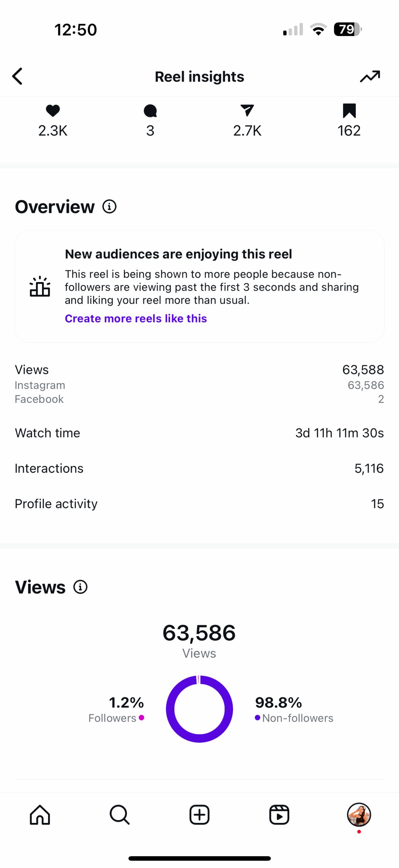Image resolution: width=399 pixels, height=868 pixels.
Task: Tap the views donut chart
Action: (199, 709)
